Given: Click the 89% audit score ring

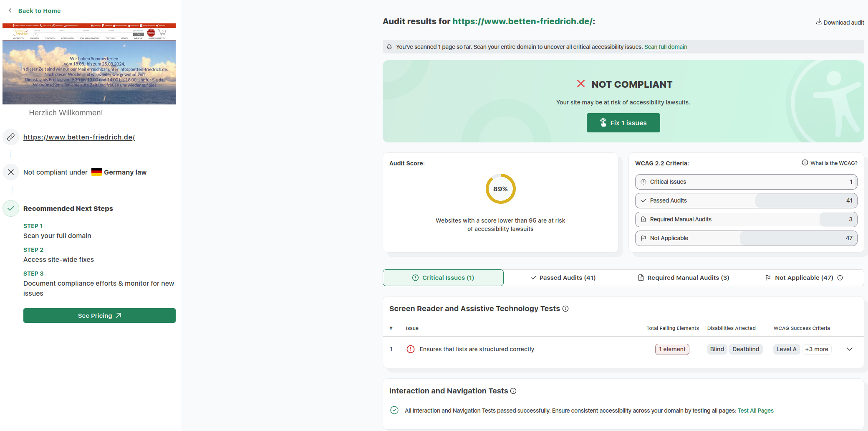Looking at the screenshot, I should [x=500, y=189].
